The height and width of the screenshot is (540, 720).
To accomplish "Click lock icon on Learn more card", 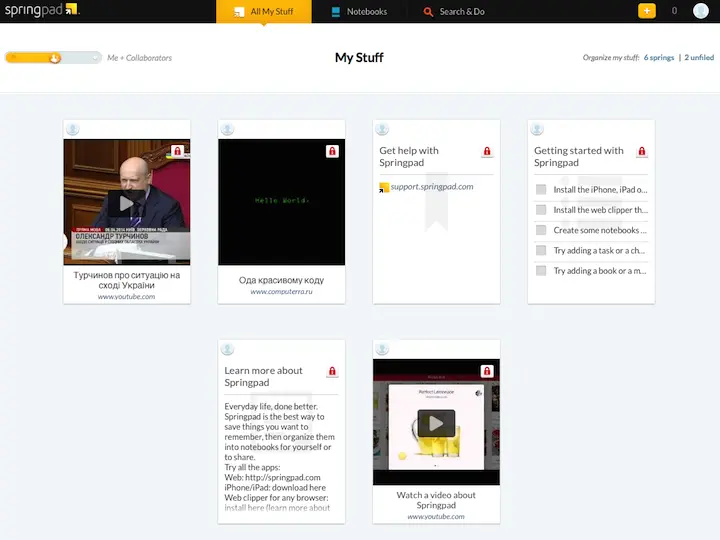I will pos(332,371).
